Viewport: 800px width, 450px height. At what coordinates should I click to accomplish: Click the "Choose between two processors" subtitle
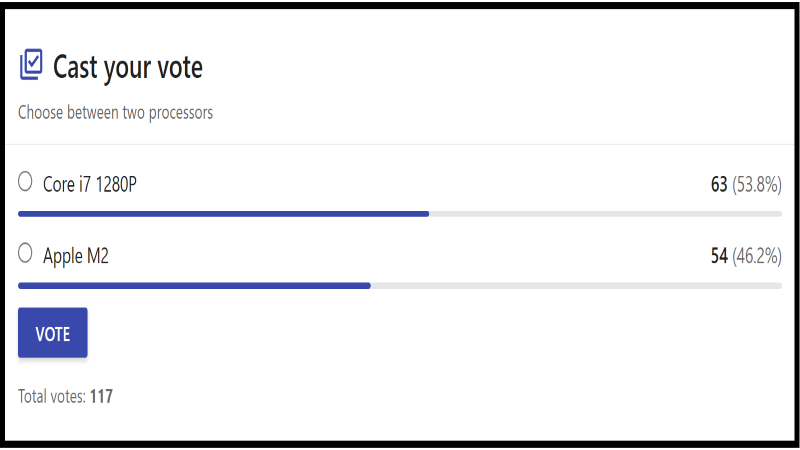[x=115, y=113]
